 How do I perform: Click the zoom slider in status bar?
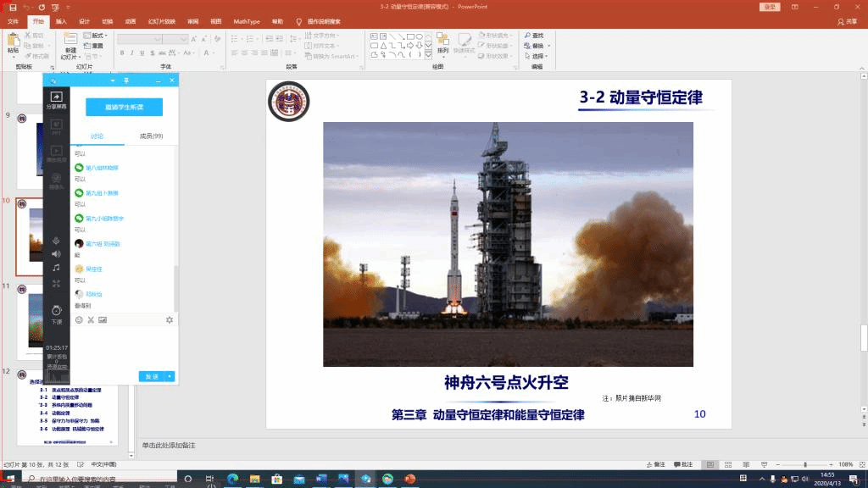tap(804, 464)
